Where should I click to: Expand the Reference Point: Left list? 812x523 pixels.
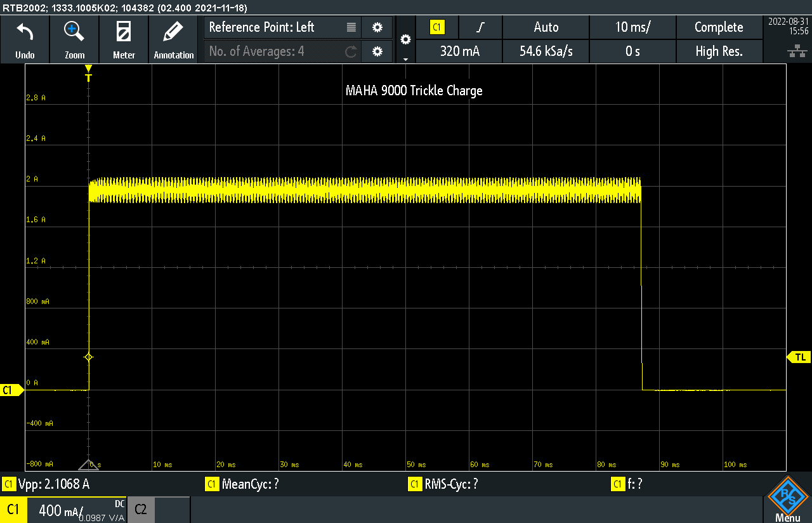point(351,27)
